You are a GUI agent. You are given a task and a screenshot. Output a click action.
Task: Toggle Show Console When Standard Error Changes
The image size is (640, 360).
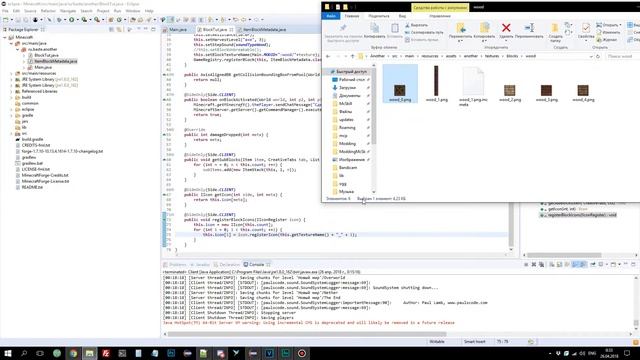583,264
